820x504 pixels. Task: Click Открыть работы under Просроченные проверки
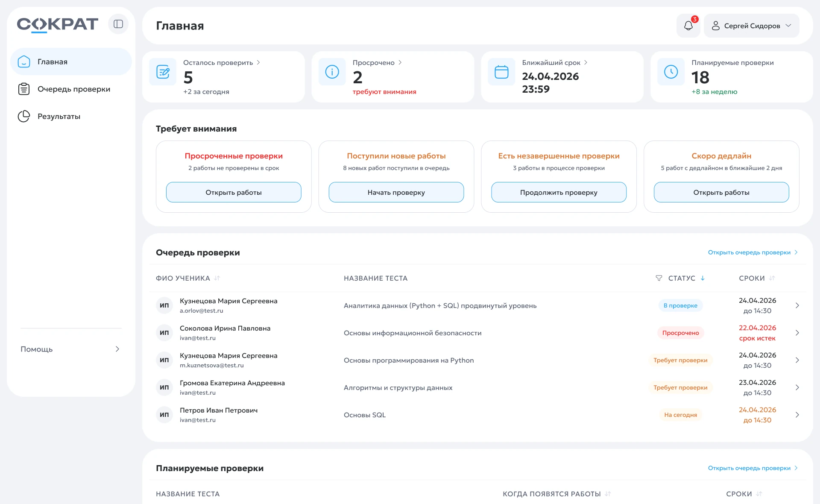tap(234, 192)
